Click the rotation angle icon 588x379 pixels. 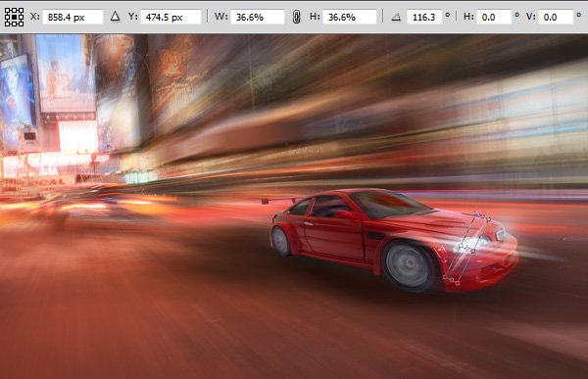396,17
